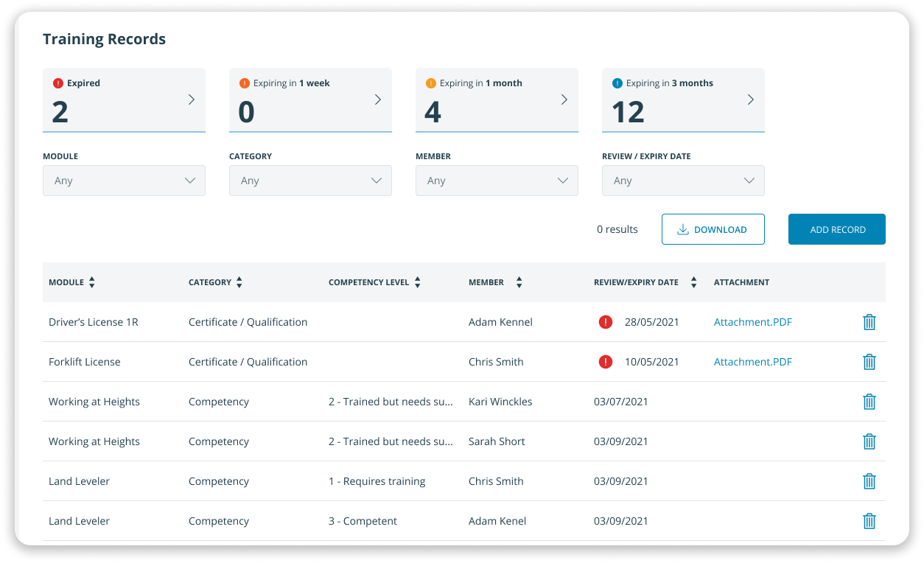Click the yellow 1 month warning icon
Image resolution: width=924 pixels, height=563 pixels.
[x=431, y=83]
